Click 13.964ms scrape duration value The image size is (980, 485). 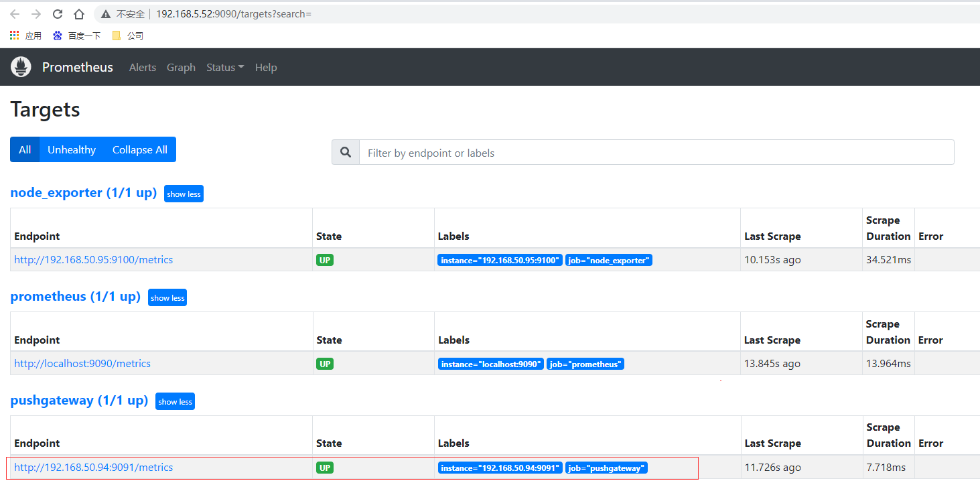click(888, 364)
